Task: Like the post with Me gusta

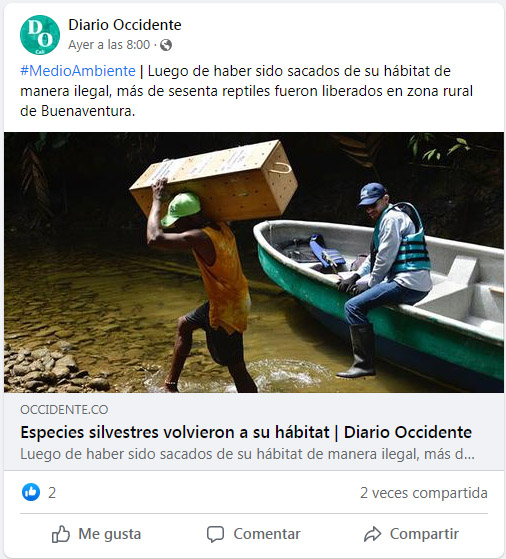Action: pos(96,534)
